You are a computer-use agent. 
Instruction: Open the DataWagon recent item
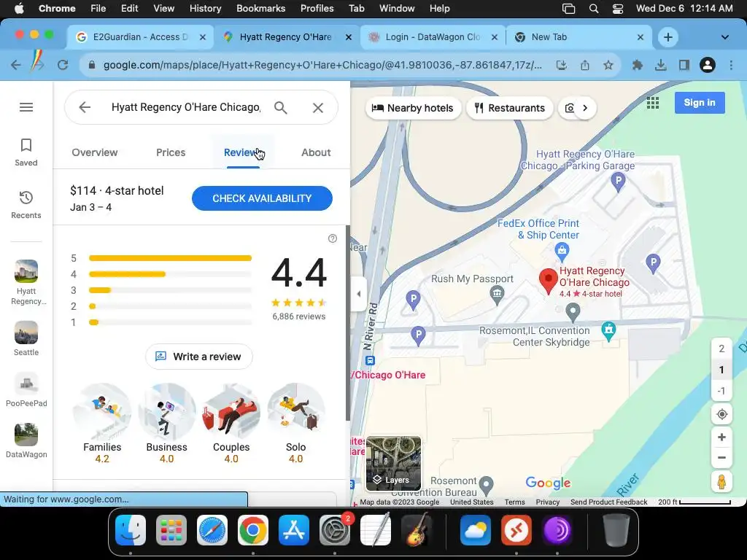click(x=26, y=441)
